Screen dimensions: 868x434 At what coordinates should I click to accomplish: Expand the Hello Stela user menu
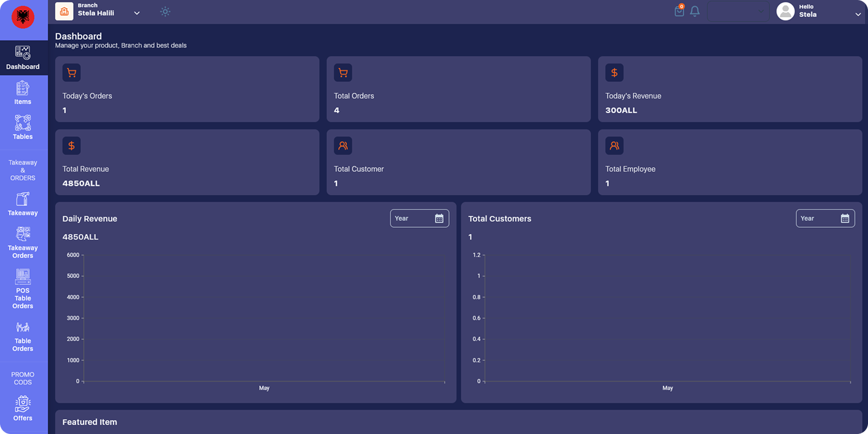pyautogui.click(x=858, y=14)
